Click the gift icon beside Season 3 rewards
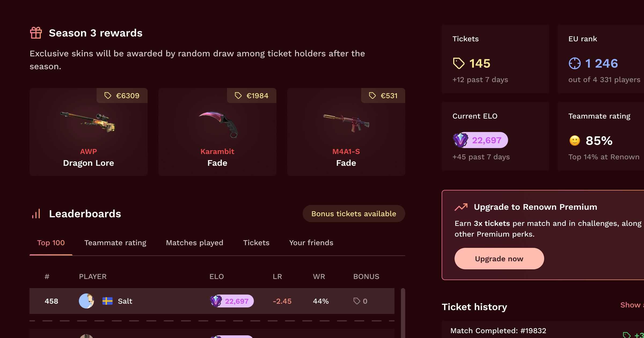 coord(36,33)
